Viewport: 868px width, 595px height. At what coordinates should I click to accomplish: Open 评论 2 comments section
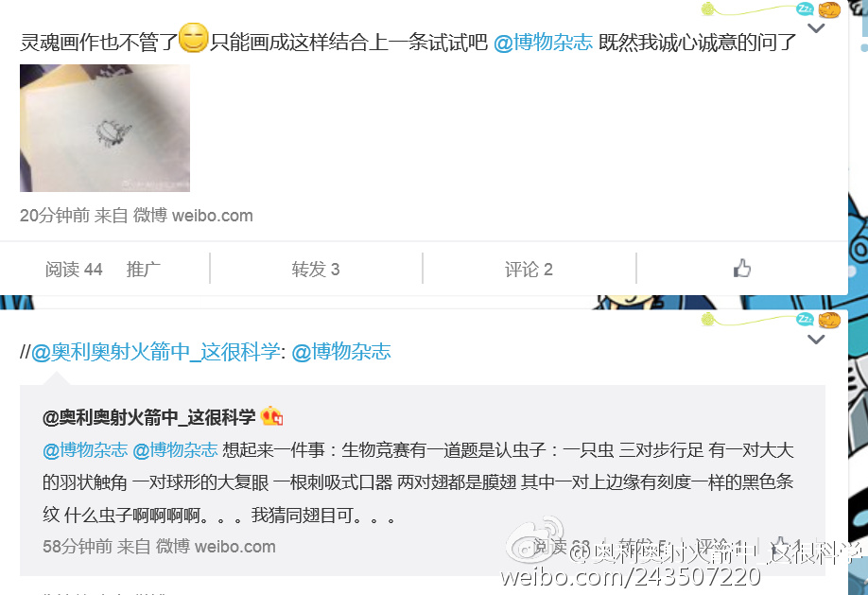[529, 270]
